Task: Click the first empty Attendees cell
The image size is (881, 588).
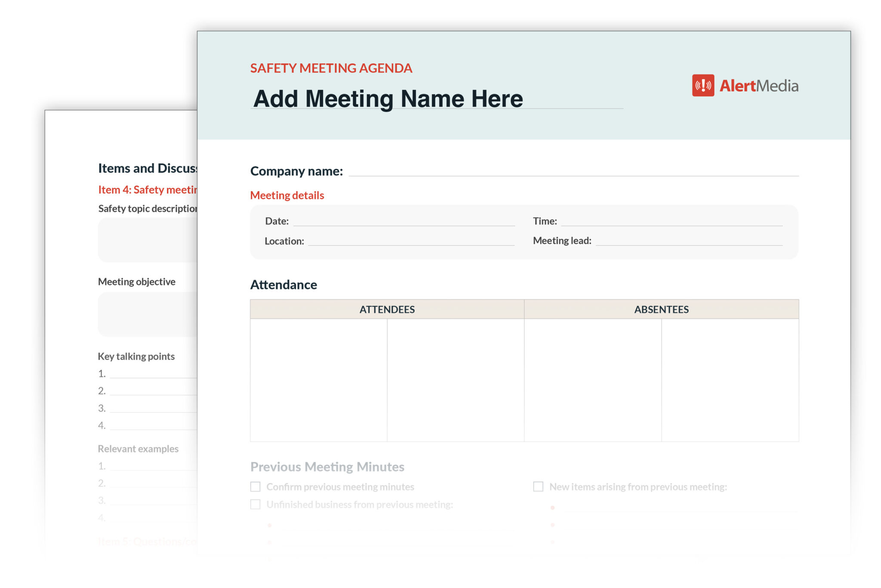Action: [318, 380]
